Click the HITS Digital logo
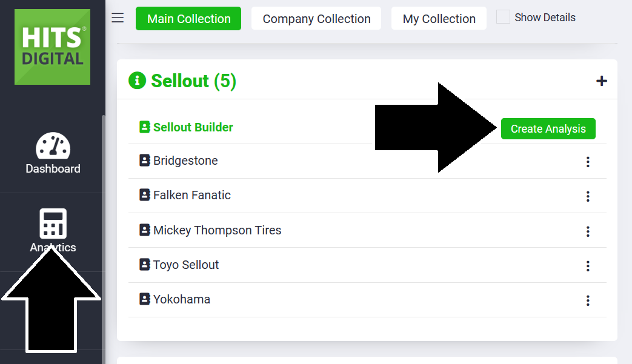 [x=52, y=47]
